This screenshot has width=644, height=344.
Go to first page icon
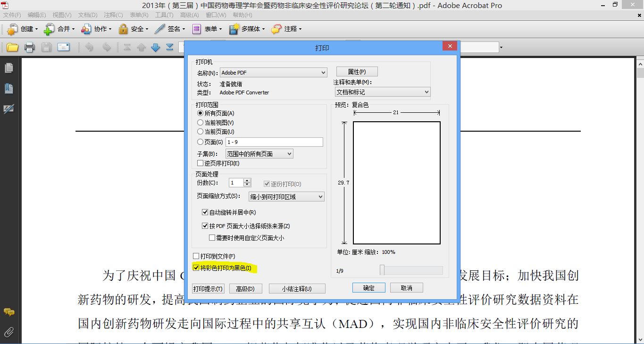pyautogui.click(x=127, y=47)
